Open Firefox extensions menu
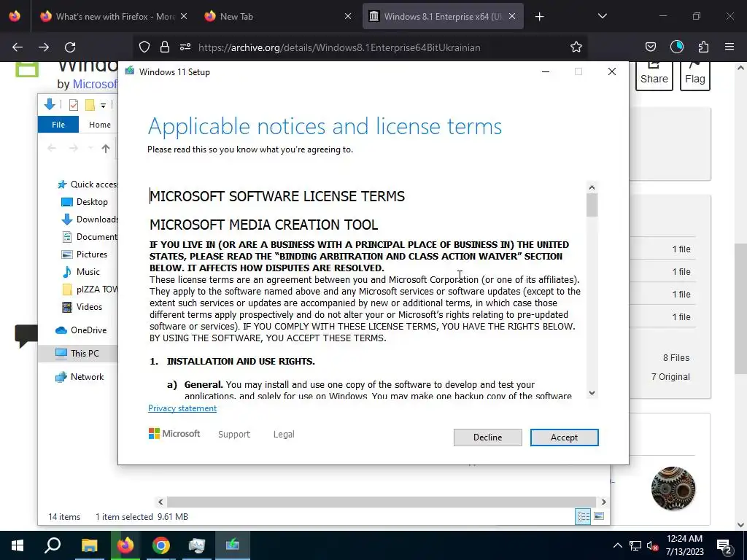The image size is (747, 560). click(703, 47)
